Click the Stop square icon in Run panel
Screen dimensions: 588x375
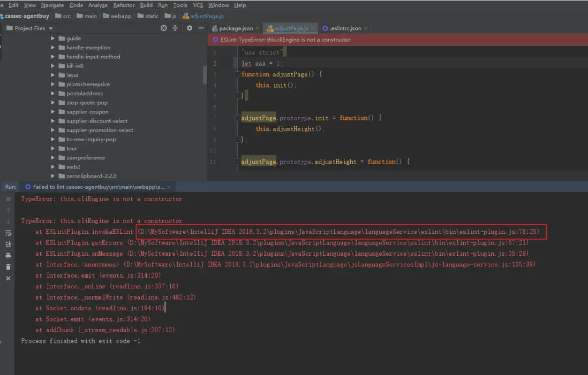8,199
